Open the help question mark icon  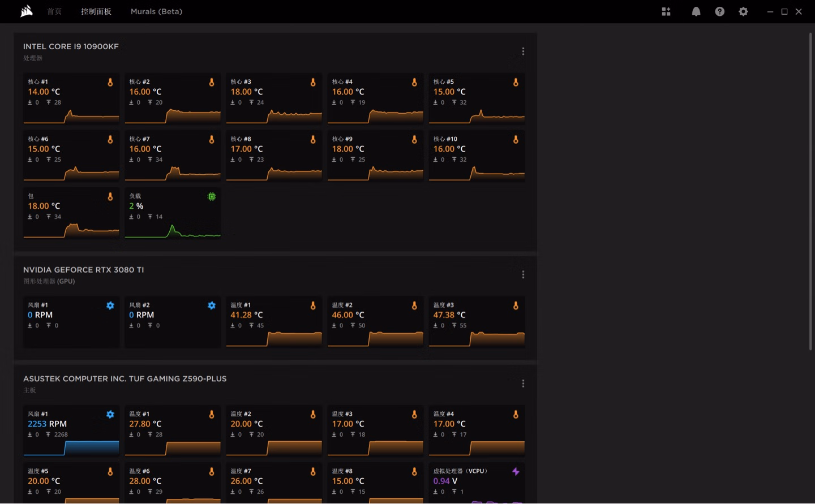(x=719, y=11)
